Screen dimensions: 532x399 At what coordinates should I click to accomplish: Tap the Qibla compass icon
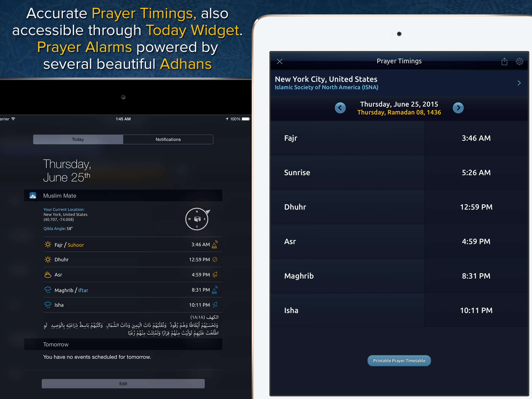click(x=197, y=219)
